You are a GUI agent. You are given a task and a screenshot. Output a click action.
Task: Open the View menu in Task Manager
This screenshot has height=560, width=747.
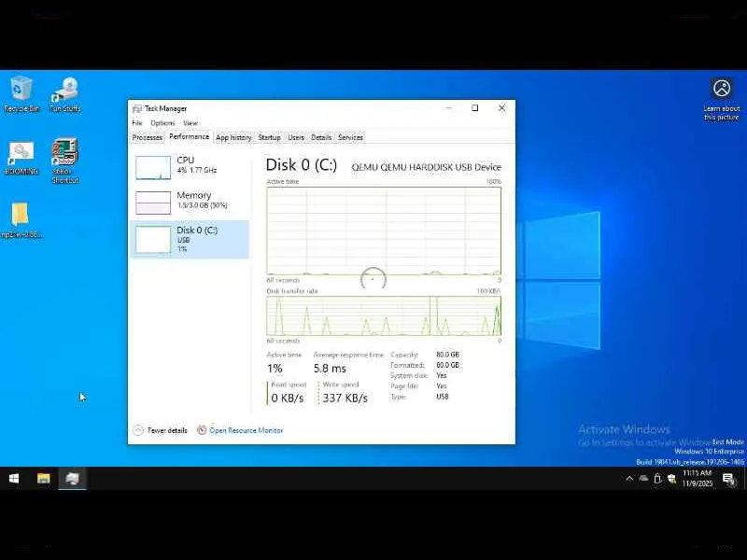(x=190, y=123)
